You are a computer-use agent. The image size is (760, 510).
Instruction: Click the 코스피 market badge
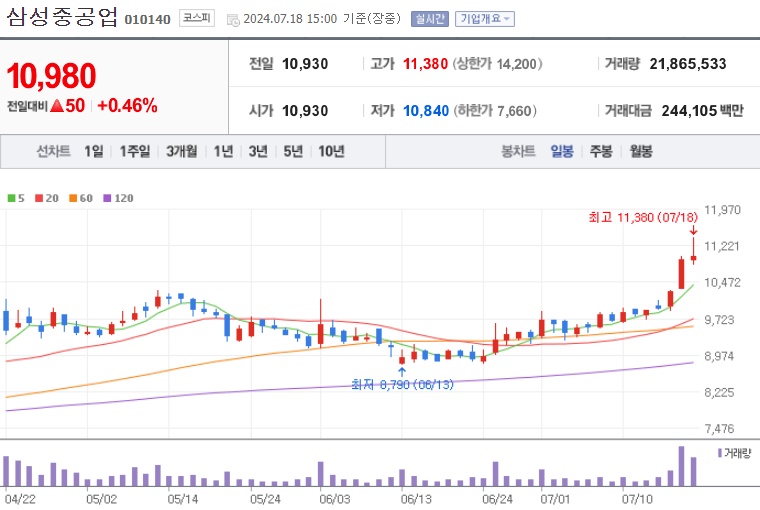[197, 18]
